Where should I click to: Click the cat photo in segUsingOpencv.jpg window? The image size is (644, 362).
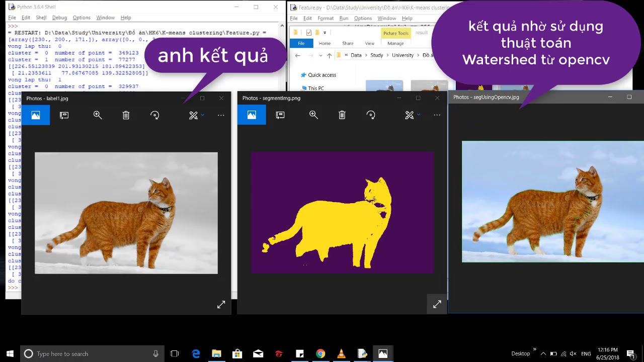point(553,202)
